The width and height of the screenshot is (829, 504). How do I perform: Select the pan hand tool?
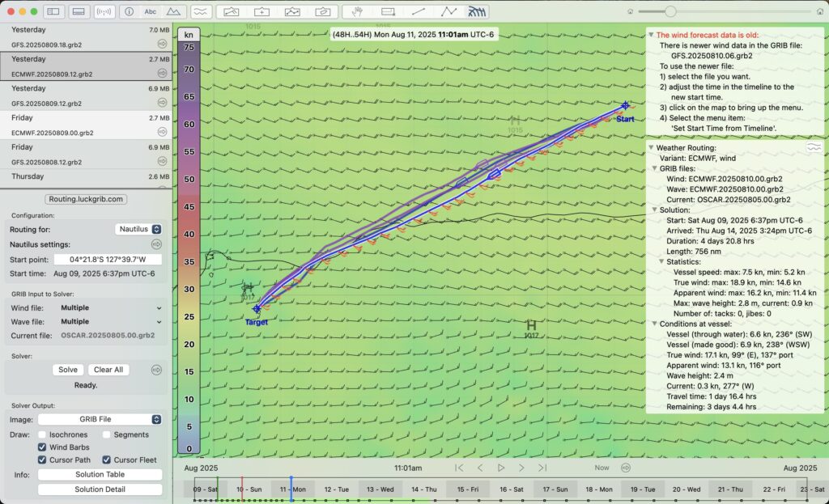tap(358, 12)
